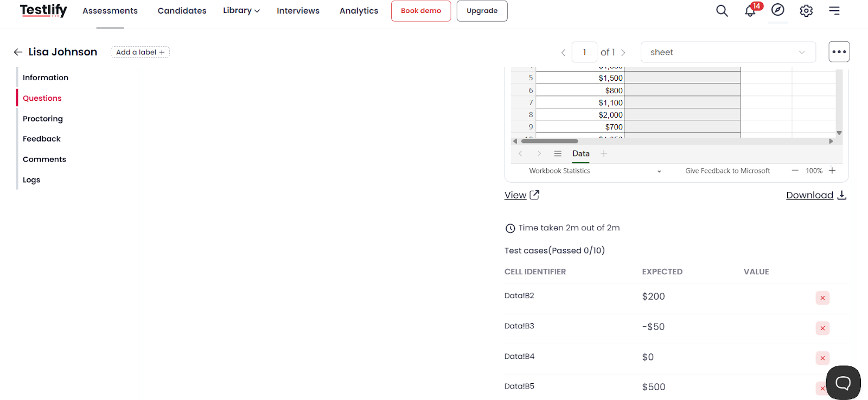Viewport: 868px width, 400px height.
Task: Select the Feedback sidebar tab
Action: coord(42,139)
